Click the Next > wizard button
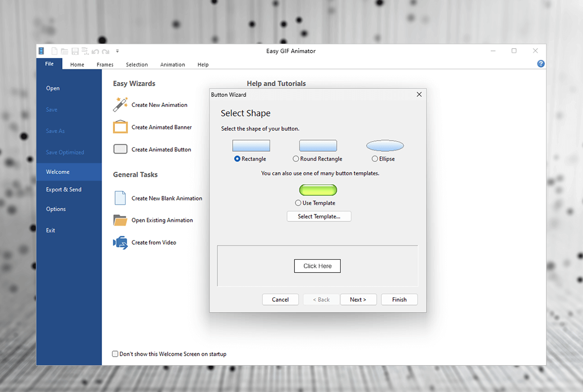The image size is (583, 392). (358, 300)
